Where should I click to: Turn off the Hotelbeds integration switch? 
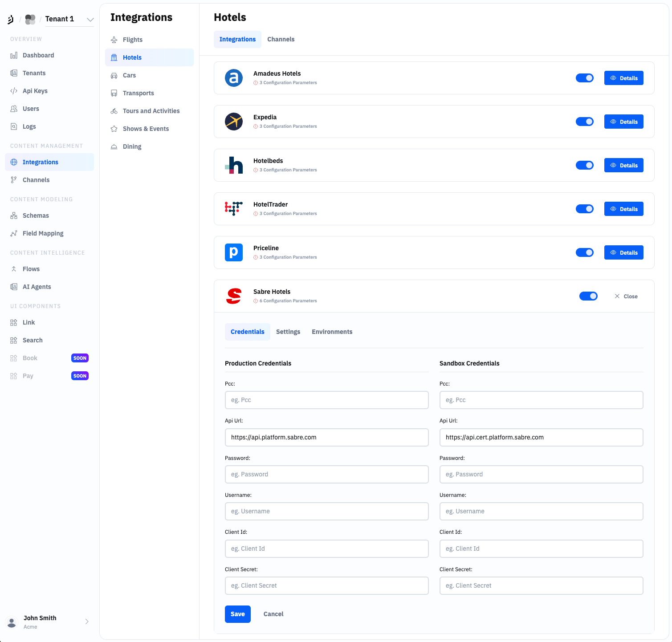click(584, 165)
